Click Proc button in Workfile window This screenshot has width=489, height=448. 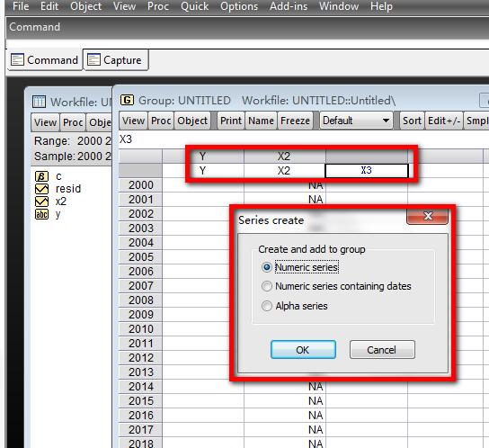coord(73,122)
